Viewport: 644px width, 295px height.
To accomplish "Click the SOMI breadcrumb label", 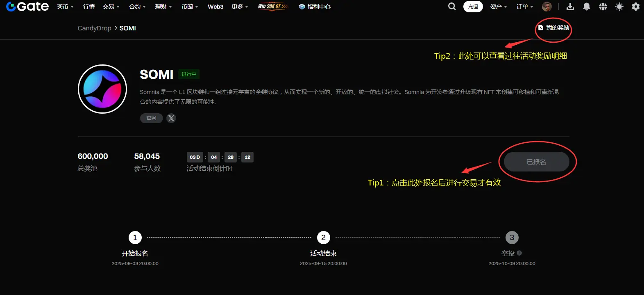I will 128,28.
